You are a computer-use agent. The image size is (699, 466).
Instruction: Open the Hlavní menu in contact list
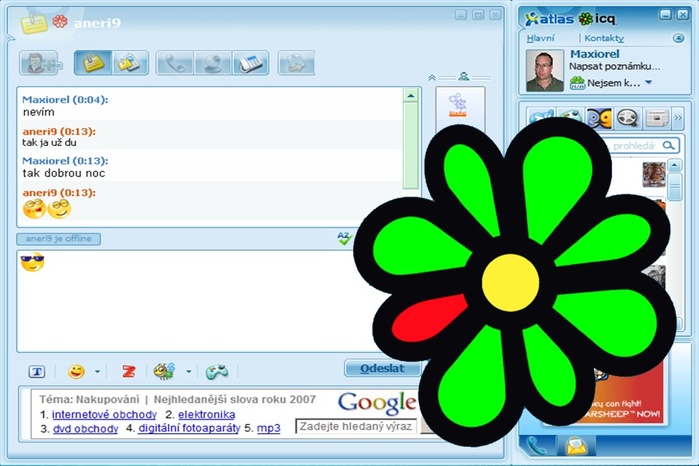tap(540, 38)
